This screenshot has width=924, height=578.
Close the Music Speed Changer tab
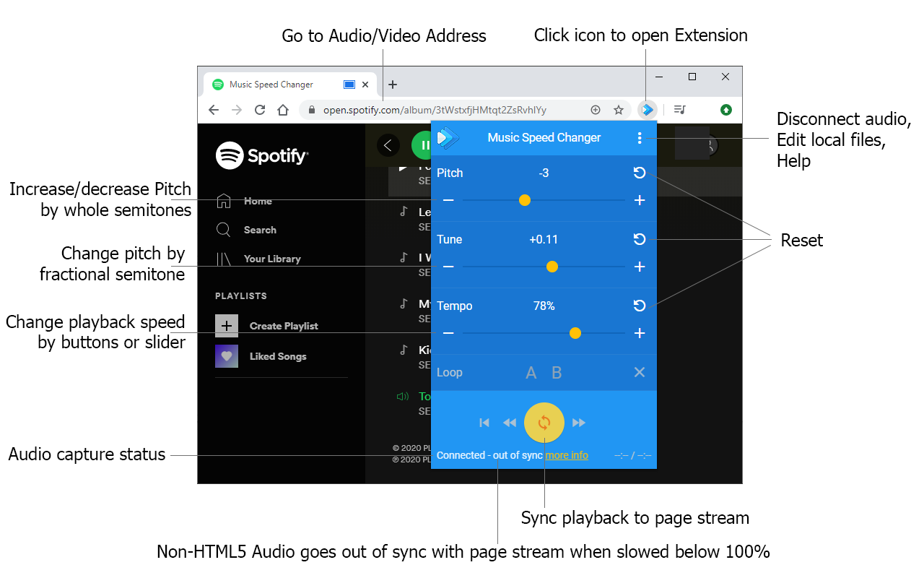click(365, 85)
